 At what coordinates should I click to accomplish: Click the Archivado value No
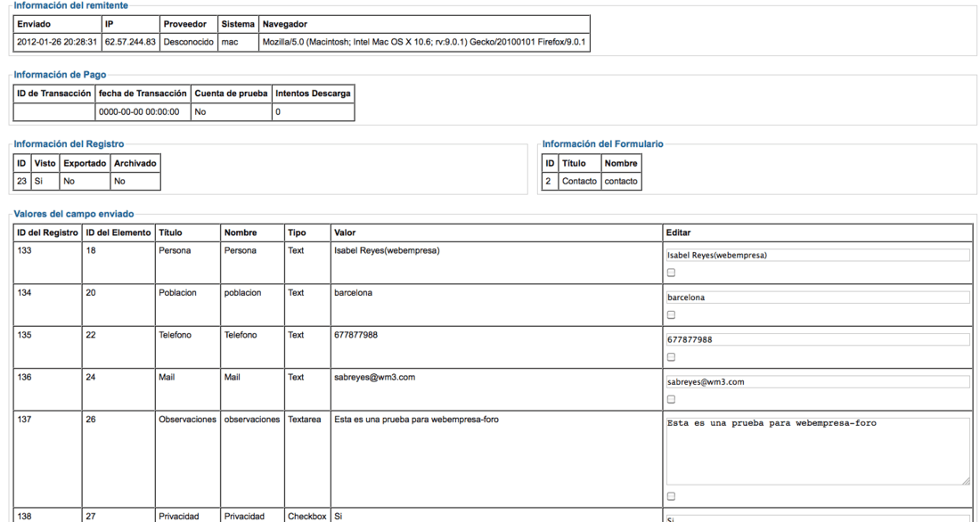119,182
